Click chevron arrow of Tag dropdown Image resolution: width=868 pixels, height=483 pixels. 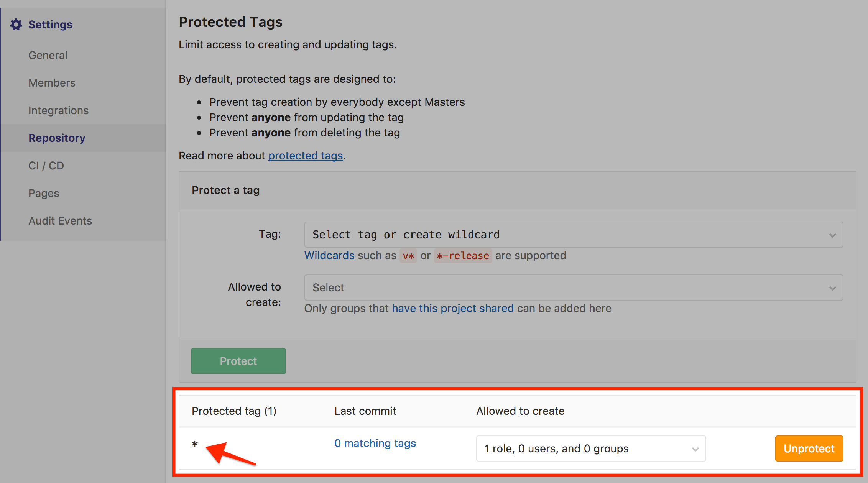point(832,235)
